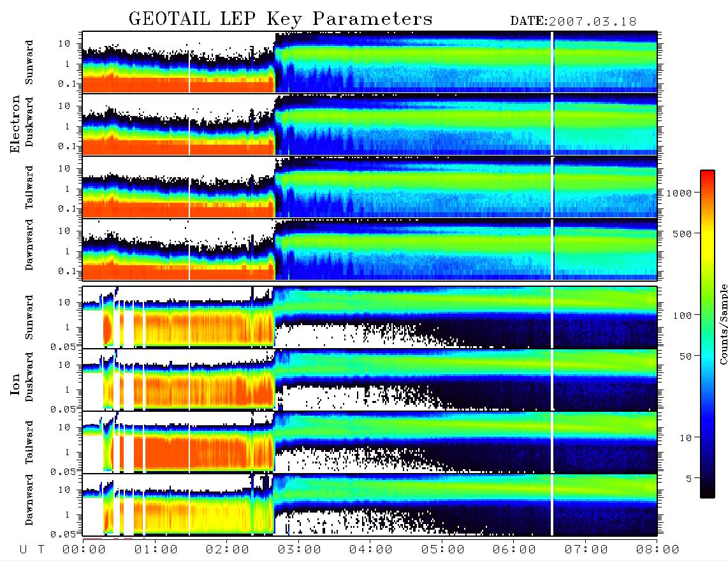Click the Electron Dawnward spectrogram panel
This screenshot has height=561, width=728.
click(x=370, y=249)
